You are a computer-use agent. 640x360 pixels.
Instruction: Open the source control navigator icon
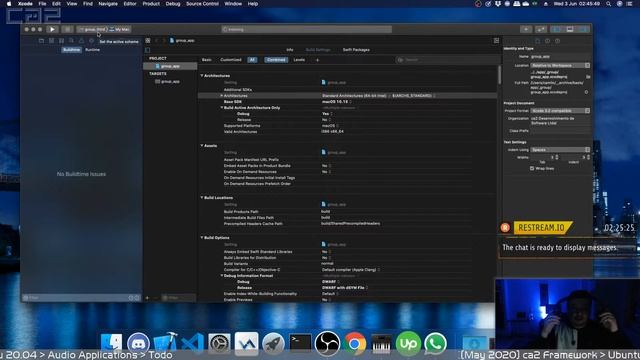point(51,41)
